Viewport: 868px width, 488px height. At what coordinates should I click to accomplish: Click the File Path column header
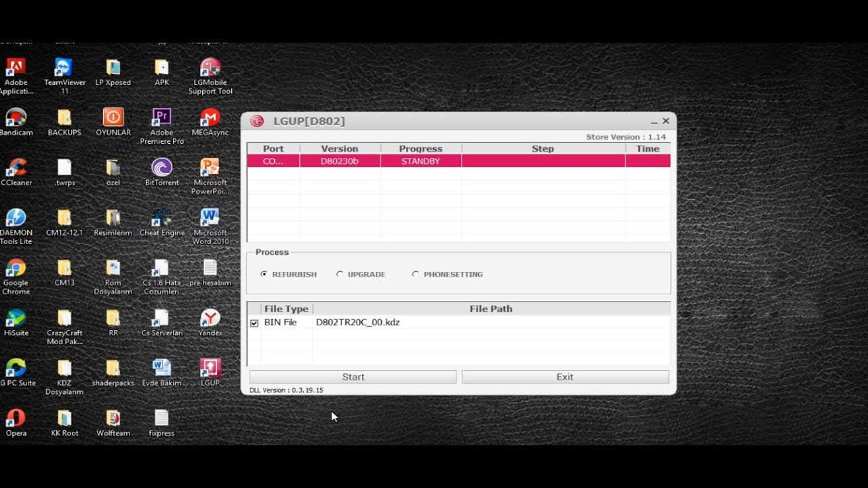[x=491, y=308]
